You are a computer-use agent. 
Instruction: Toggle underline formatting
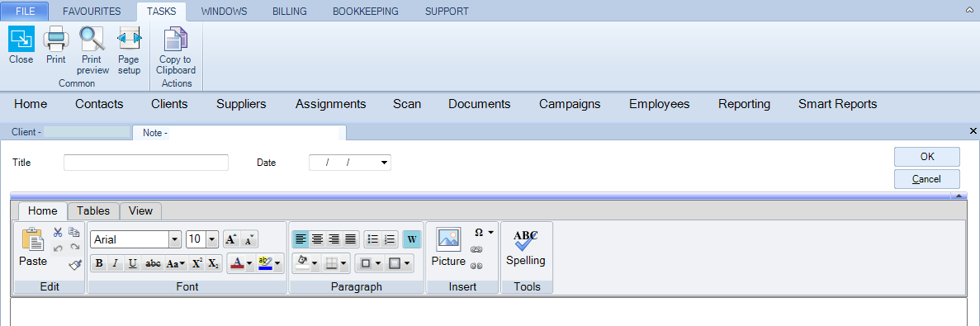pyautogui.click(x=132, y=263)
